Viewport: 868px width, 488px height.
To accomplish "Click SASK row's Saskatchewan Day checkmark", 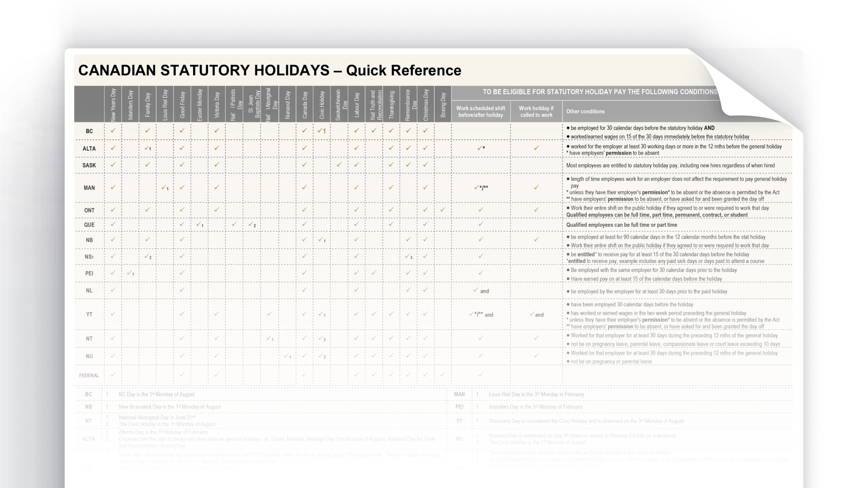I will 339,165.
